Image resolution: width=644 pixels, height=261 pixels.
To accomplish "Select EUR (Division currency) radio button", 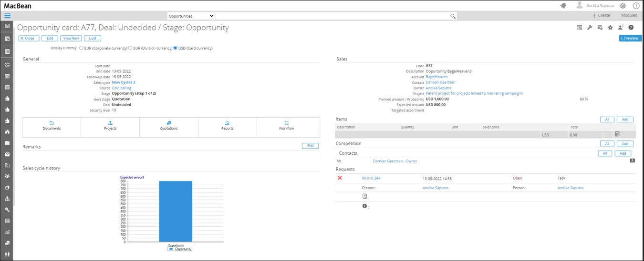I will [130, 48].
